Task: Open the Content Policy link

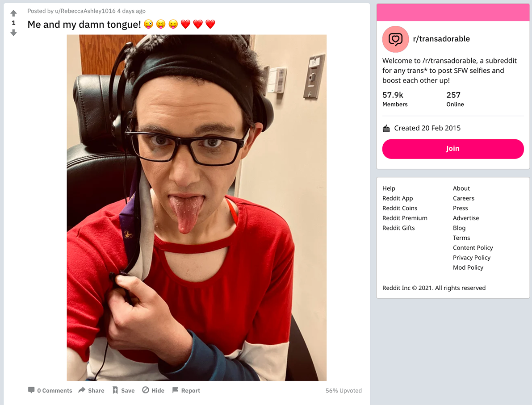Action: click(x=473, y=248)
